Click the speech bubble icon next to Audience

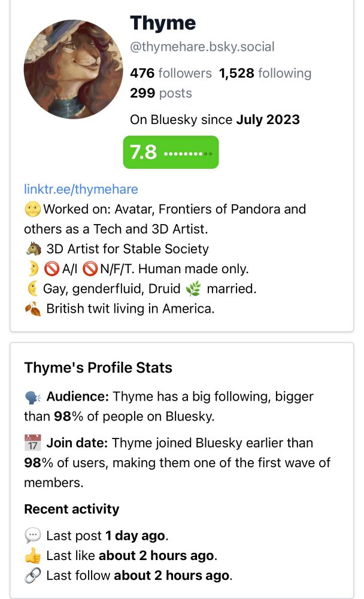click(31, 396)
